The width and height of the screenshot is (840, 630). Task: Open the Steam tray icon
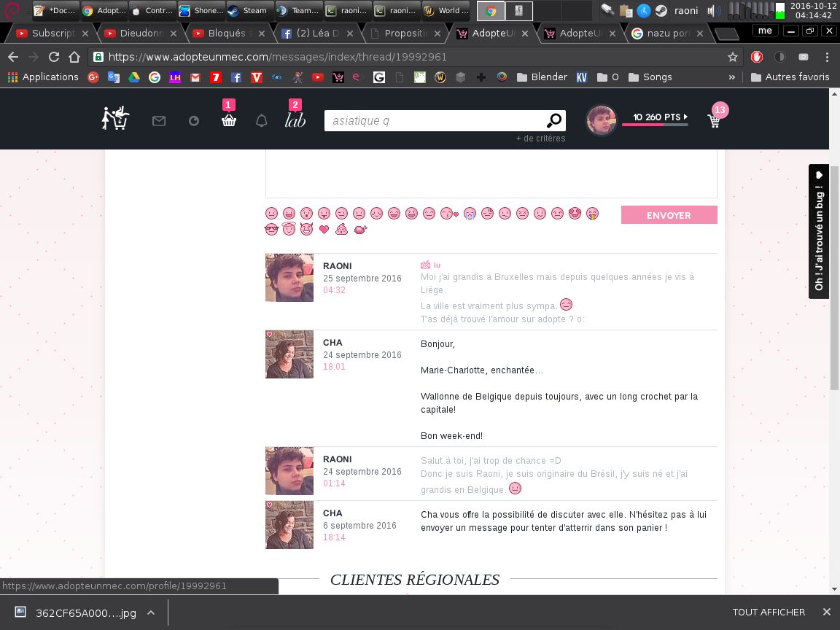click(x=661, y=10)
